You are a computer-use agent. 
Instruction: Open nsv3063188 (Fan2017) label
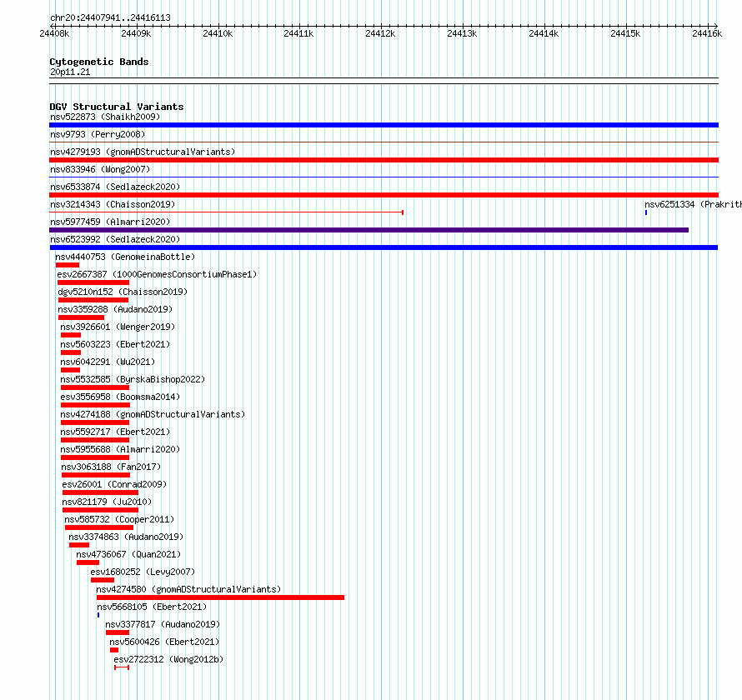click(111, 467)
